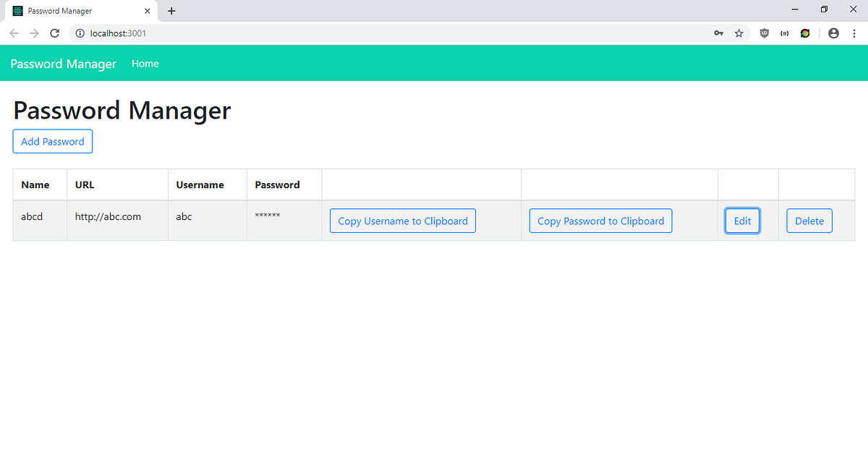Viewport: 868px width, 463px height.
Task: Open a new tab with the plus button
Action: (171, 11)
